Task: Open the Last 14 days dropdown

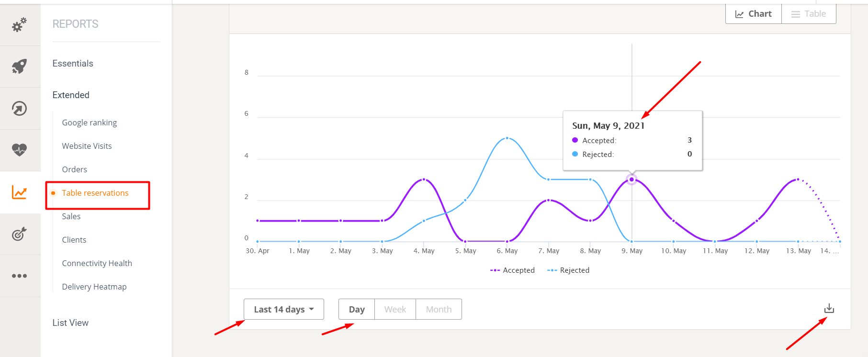Action: (283, 309)
